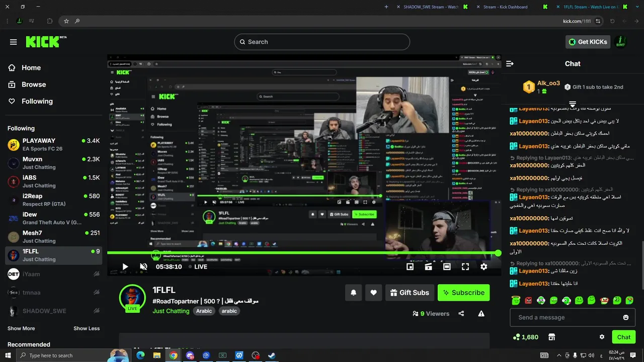Open Mesh7 channel in Following list

click(53, 237)
